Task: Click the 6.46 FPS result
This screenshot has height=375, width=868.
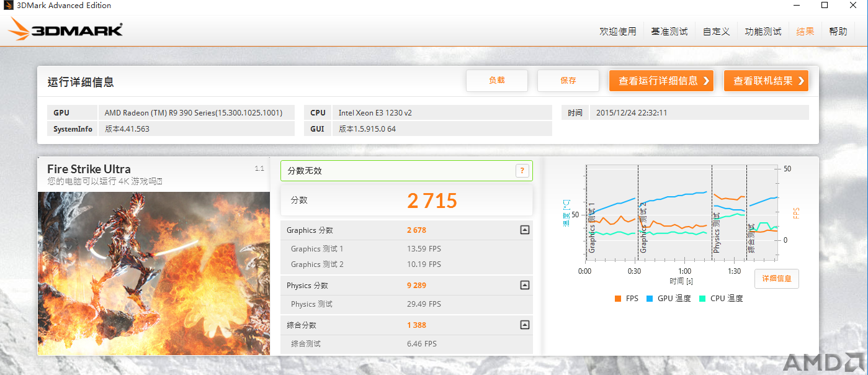Action: [422, 343]
